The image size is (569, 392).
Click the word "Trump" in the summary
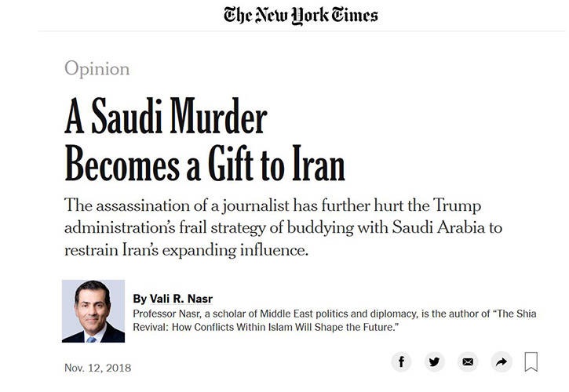pyautogui.click(x=457, y=205)
